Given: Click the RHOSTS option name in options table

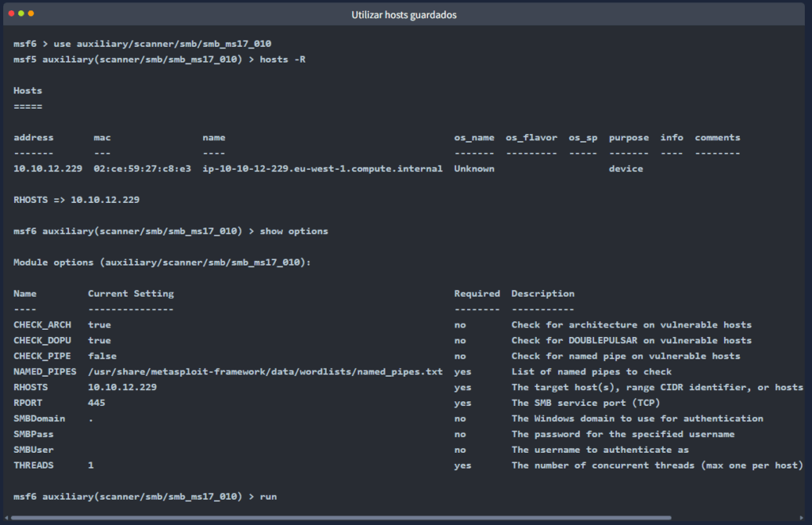Looking at the screenshot, I should click(x=31, y=387).
